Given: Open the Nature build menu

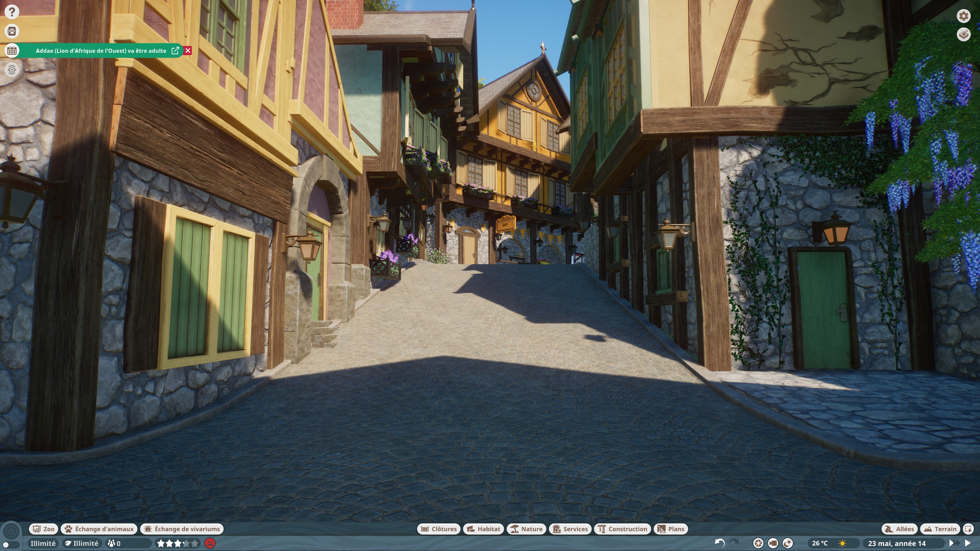Looking at the screenshot, I should coord(526,529).
